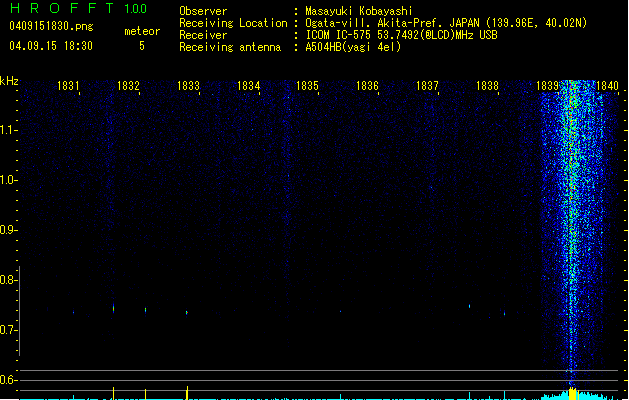Click time marker 1832

(x=128, y=86)
